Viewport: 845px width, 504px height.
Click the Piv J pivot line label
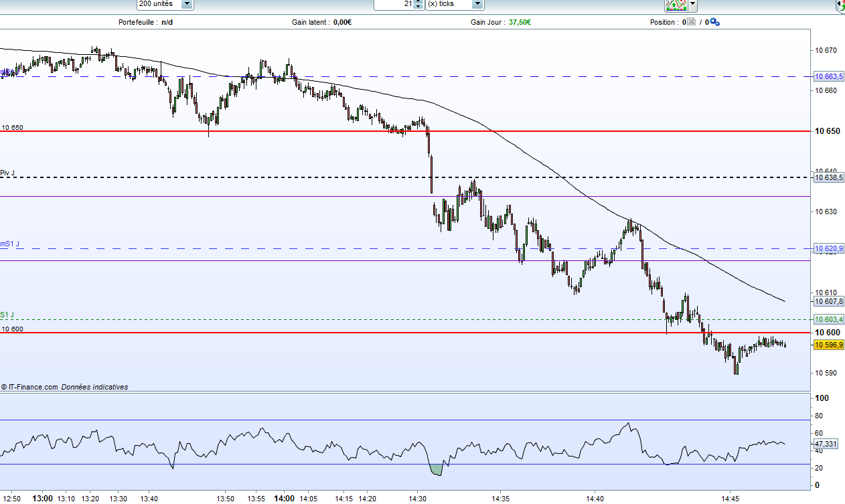pos(7,173)
